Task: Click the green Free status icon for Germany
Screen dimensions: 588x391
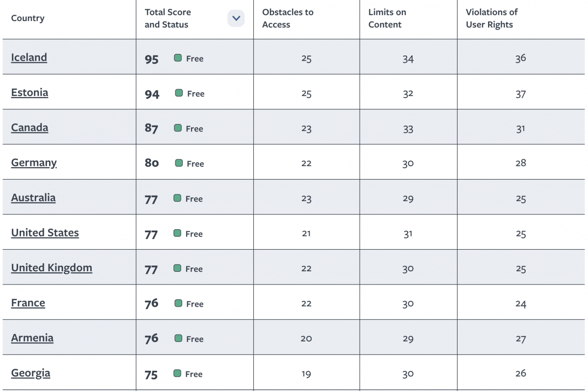Action: [179, 163]
